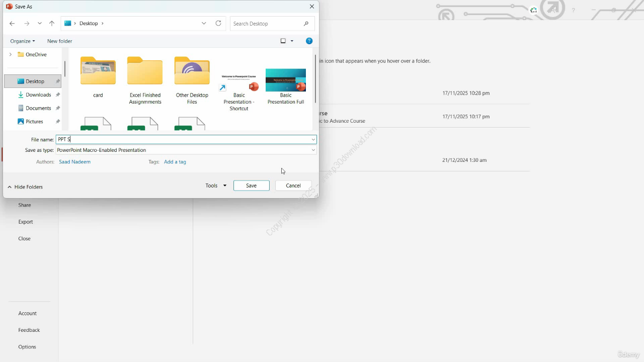Click the Up one level arrow
This screenshot has width=644, height=362.
[x=52, y=24]
